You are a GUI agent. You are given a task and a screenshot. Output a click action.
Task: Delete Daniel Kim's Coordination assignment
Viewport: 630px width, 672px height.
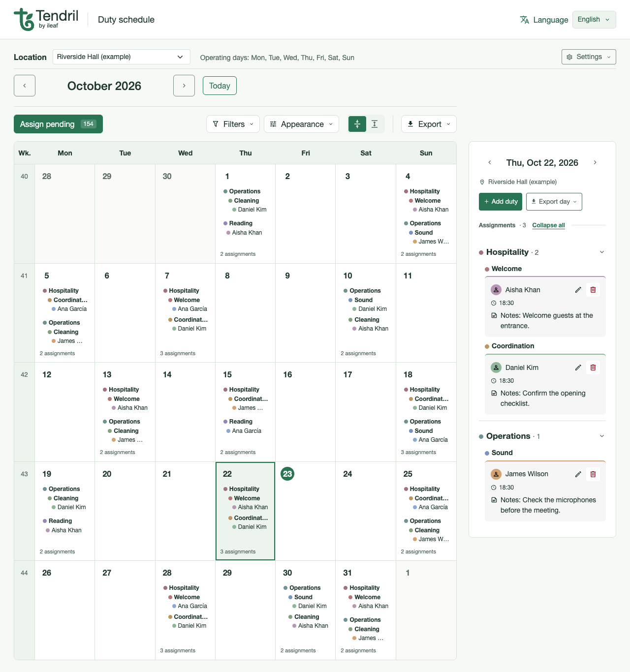[x=593, y=367]
